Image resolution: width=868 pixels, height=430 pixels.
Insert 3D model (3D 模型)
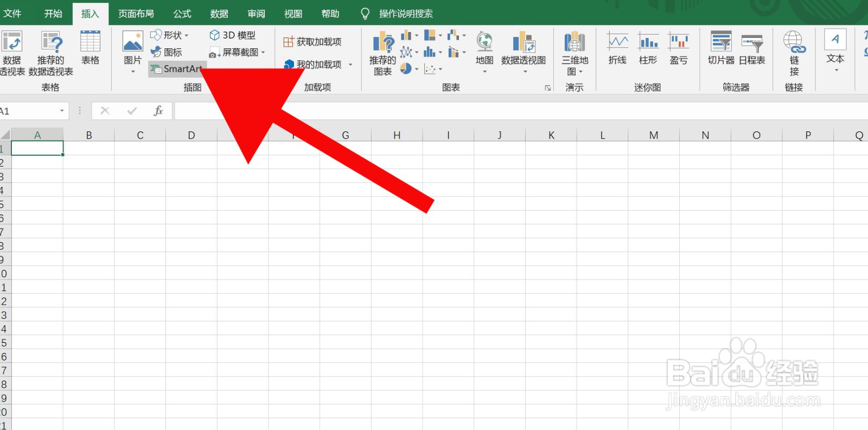(232, 35)
